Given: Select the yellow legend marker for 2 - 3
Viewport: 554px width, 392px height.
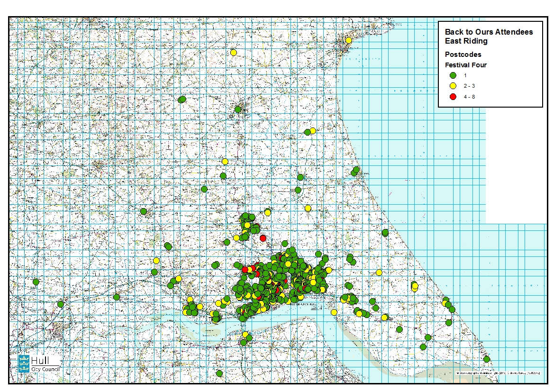Looking at the screenshot, I should [x=453, y=86].
